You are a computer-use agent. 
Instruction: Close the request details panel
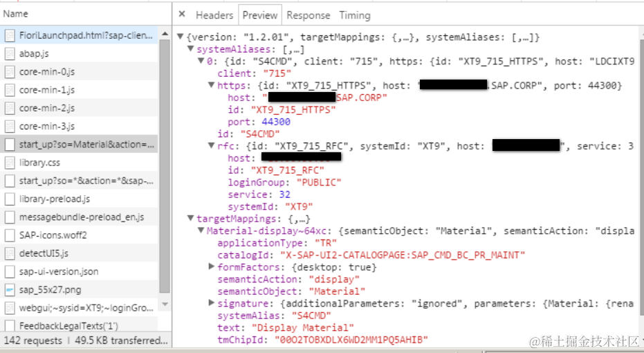(x=182, y=15)
